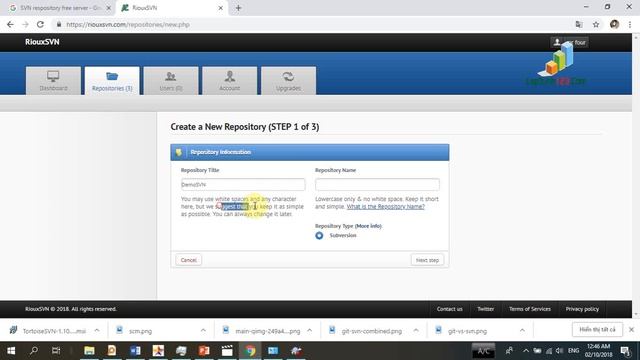Open the Contact us footer link
This screenshot has height=360, width=640.
pyautogui.click(x=449, y=309)
